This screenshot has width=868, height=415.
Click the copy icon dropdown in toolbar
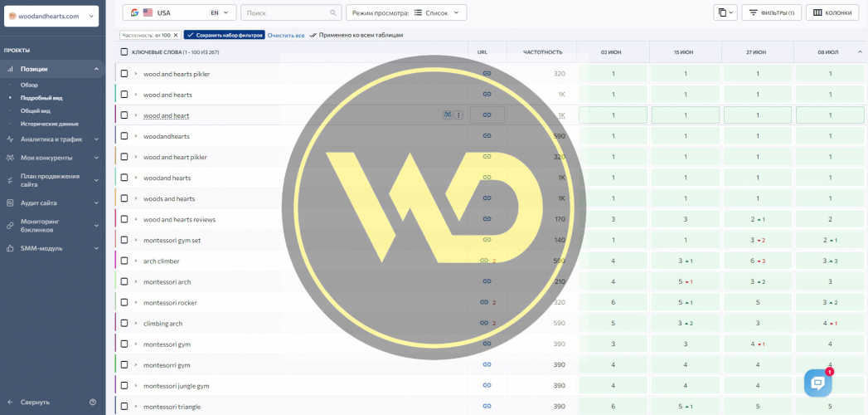coord(725,13)
